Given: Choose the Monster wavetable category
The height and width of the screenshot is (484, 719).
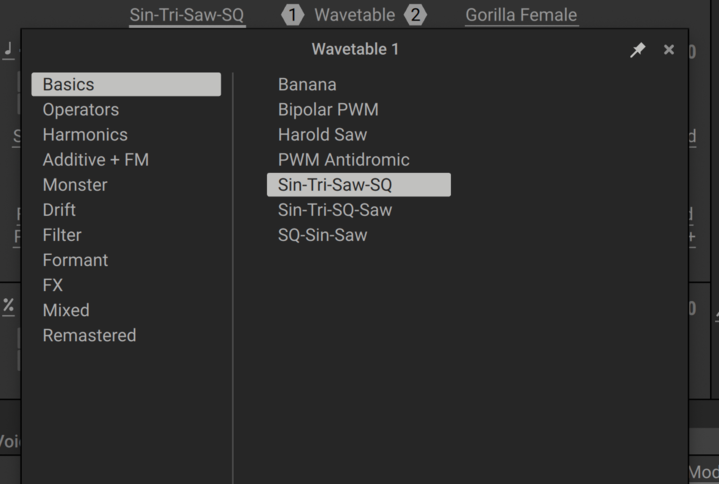Looking at the screenshot, I should [75, 185].
